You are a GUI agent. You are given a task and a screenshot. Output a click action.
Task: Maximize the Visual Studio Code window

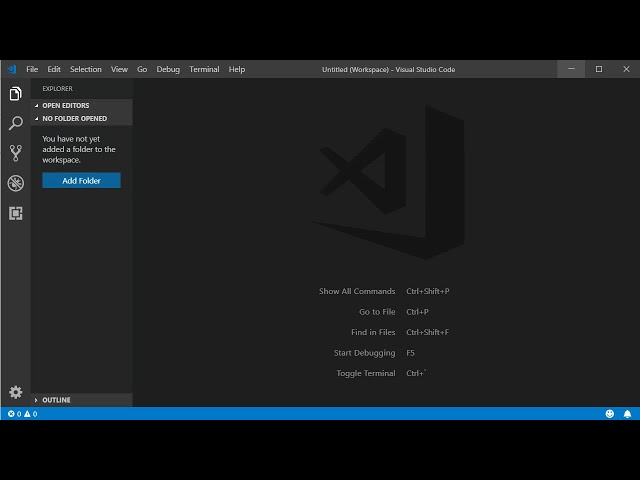599,69
